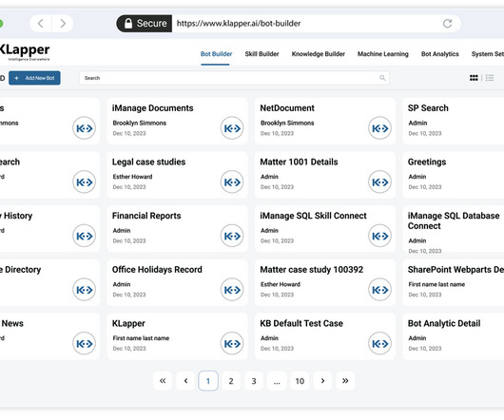Click the KLapper logo
Image resolution: width=504 pixels, height=420 pixels.
coord(25,51)
